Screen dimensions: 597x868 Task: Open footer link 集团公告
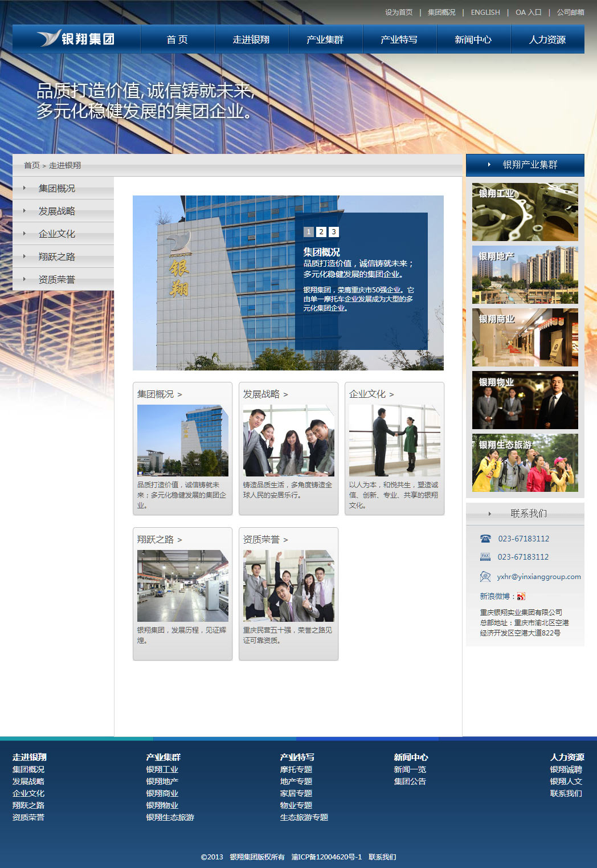[x=410, y=781]
